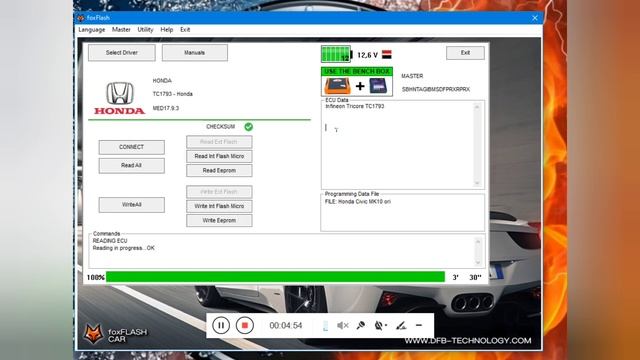Click 'Reading in progress...OK' line
Viewport: 640px width, 360px height.
click(x=124, y=248)
